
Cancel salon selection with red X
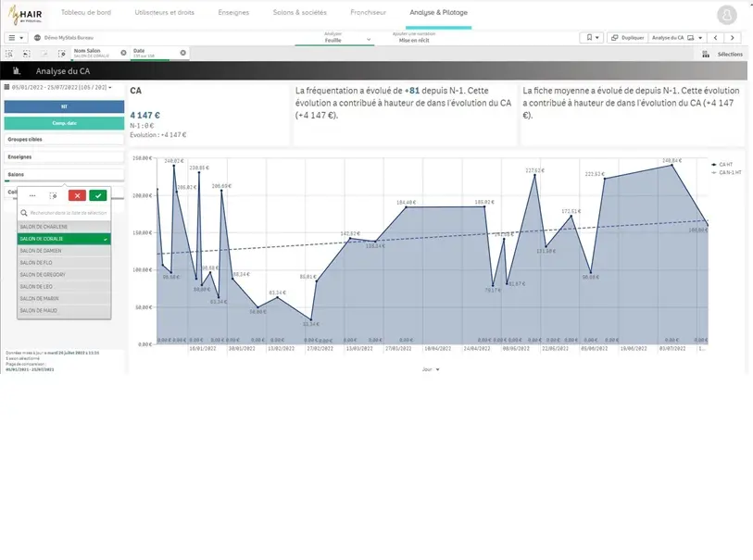77,195
